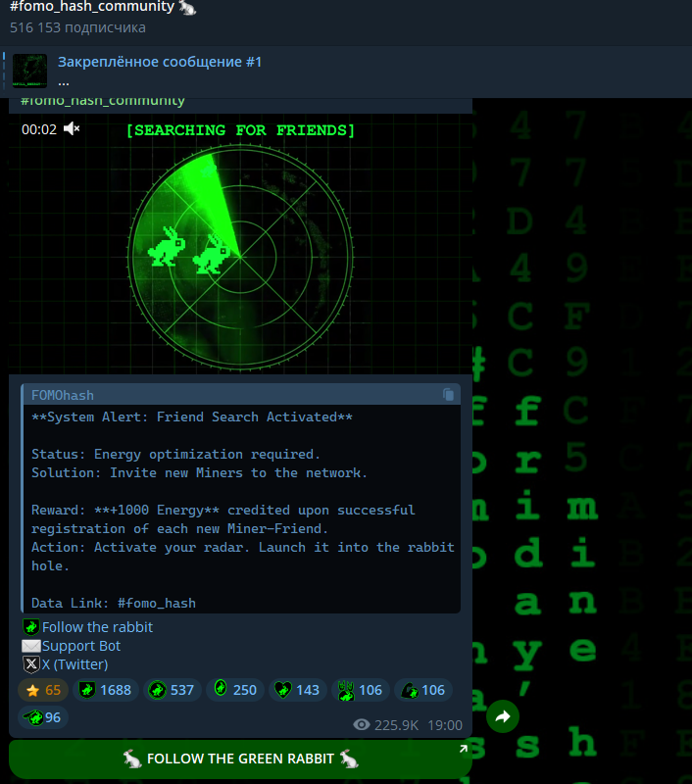Open the pinned message thumbnail

click(30, 72)
